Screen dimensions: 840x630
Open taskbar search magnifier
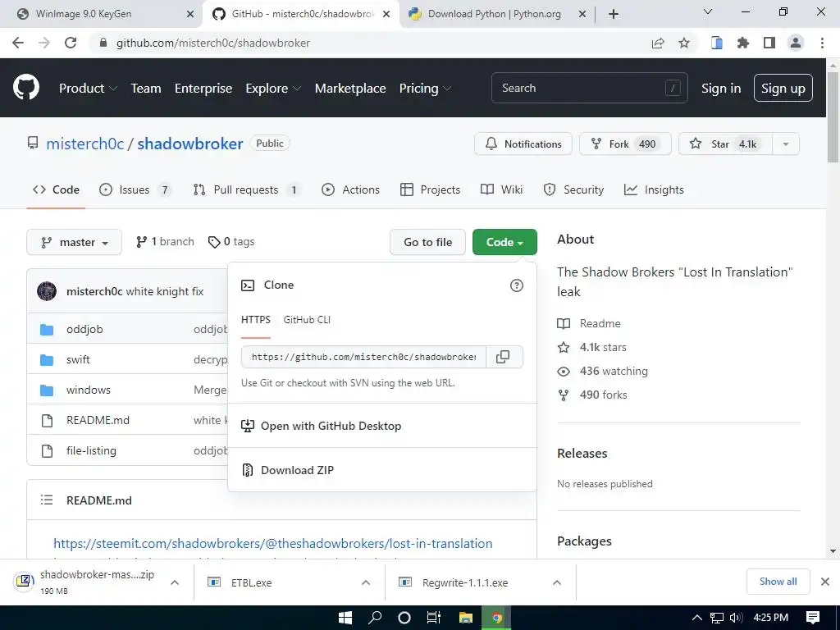point(375,618)
